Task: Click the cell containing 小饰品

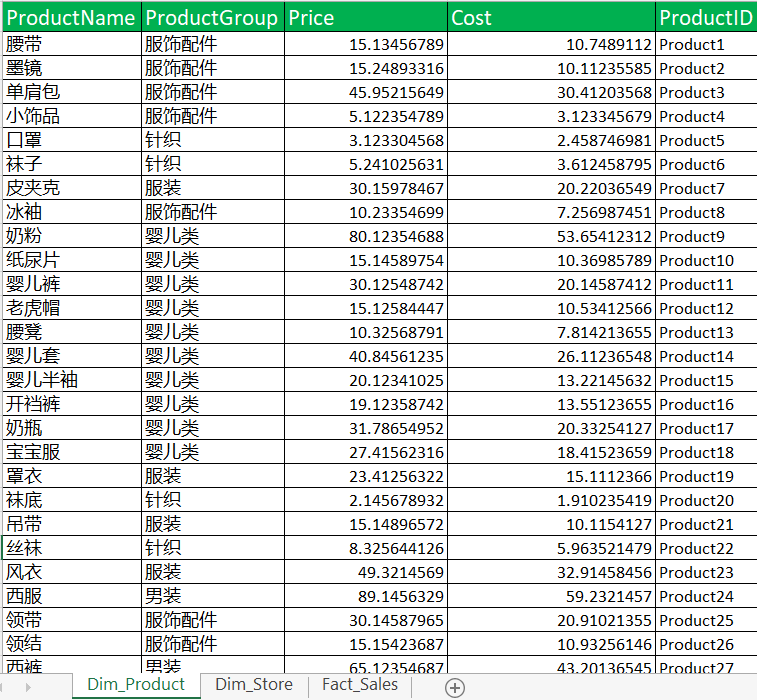Action: pos(72,116)
